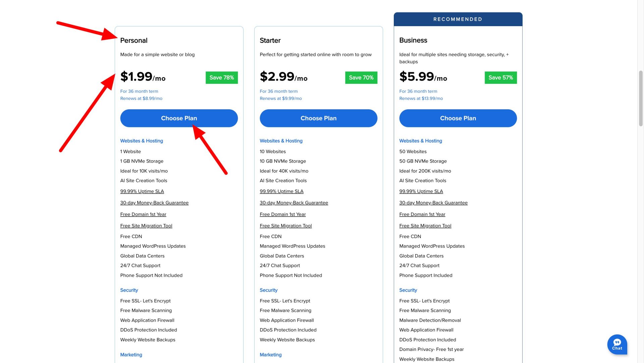Click the RECOMMENDED banner above Business
Image resolution: width=644 pixels, height=363 pixels.
(458, 19)
